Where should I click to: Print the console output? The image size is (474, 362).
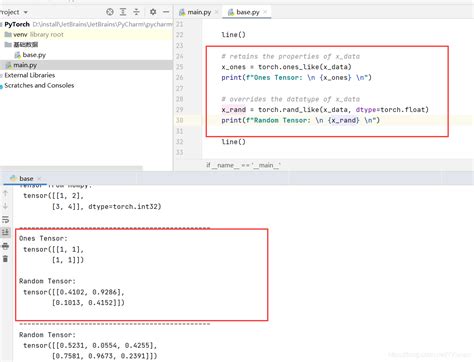click(x=5, y=246)
